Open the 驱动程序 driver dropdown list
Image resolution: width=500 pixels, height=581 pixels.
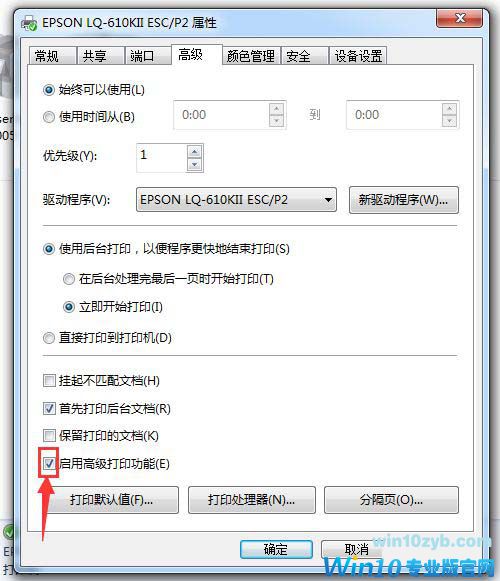236,200
